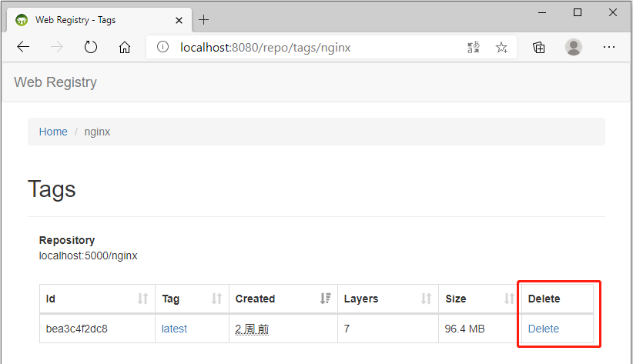Click the browser forward arrow
Image resolution: width=633 pixels, height=364 pixels.
pos(57,47)
